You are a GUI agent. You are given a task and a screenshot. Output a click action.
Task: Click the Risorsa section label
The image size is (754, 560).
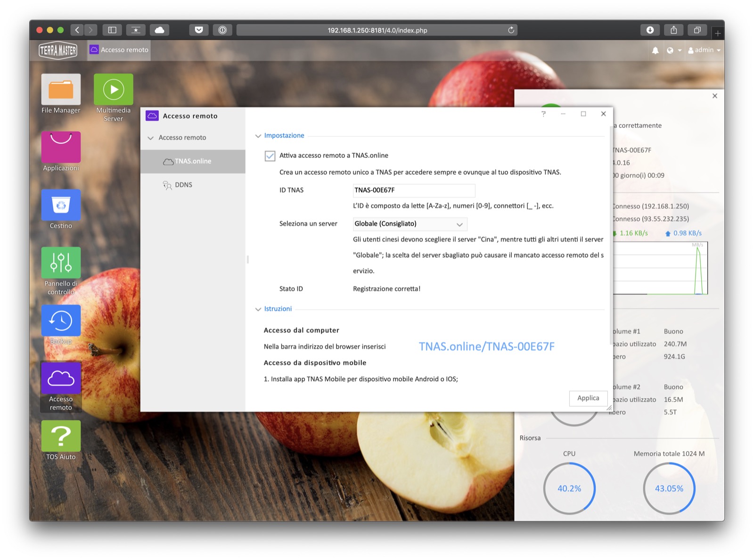tap(530, 438)
